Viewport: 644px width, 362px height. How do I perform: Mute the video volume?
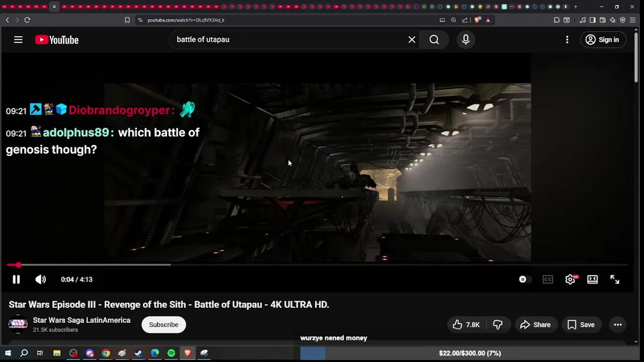tap(41, 280)
